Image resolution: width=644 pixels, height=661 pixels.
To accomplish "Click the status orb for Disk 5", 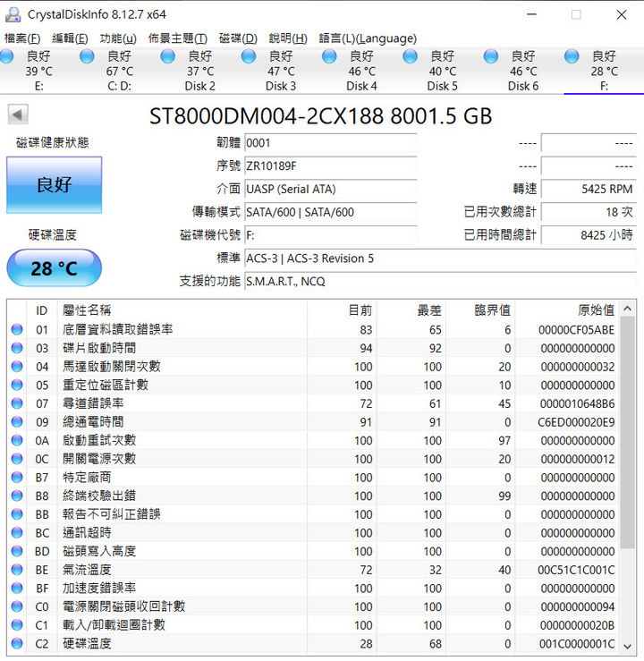I will point(410,56).
